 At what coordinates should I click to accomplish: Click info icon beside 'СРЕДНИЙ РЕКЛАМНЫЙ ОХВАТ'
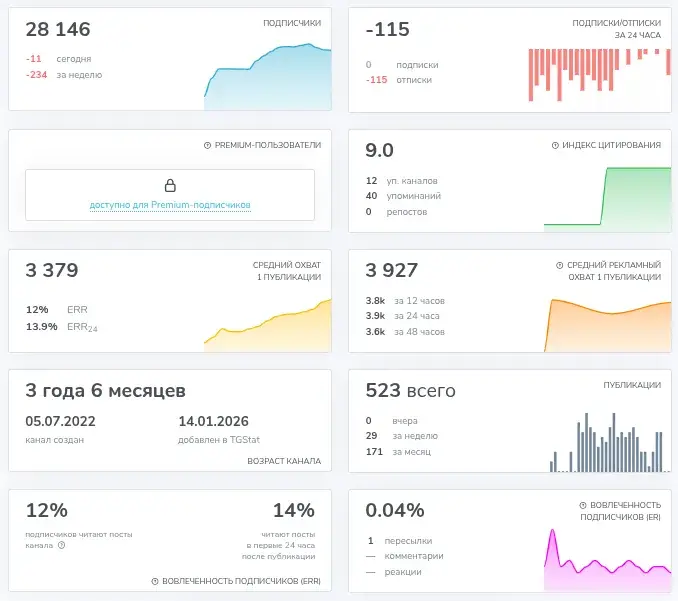(560, 265)
